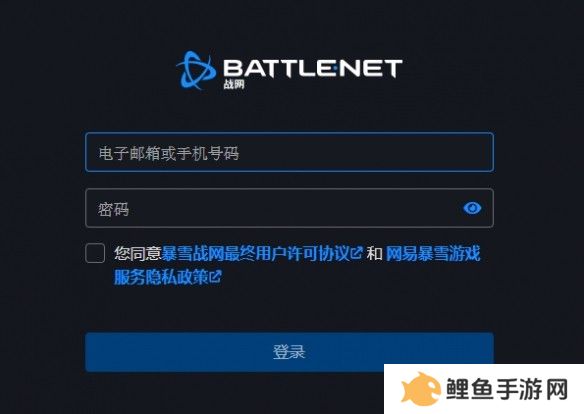
Task: Click the 和 text between links
Action: (x=374, y=254)
